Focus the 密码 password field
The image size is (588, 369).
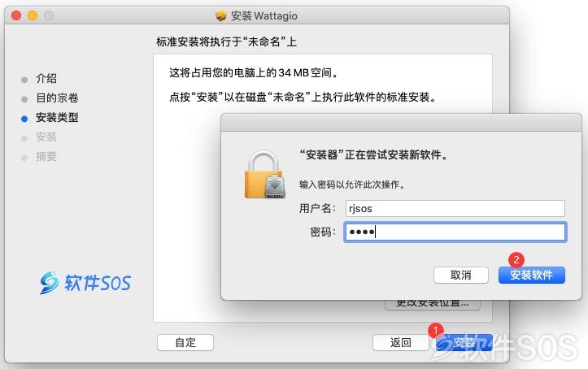(x=455, y=232)
